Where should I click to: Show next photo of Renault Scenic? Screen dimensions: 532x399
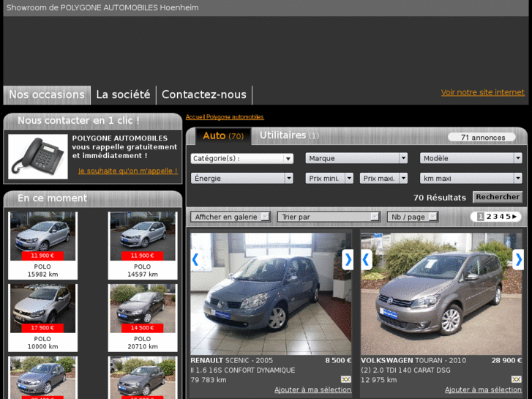(348, 259)
